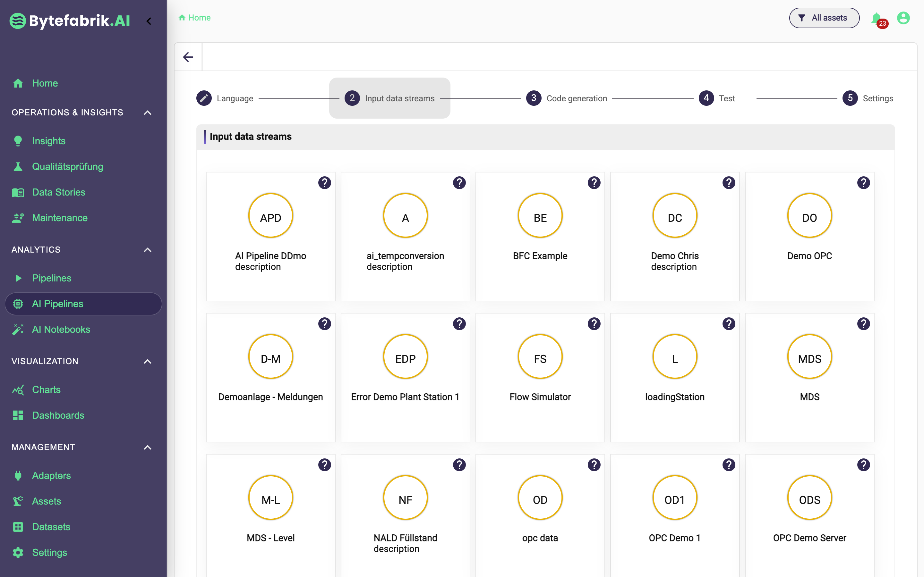Viewport: 924px width, 577px height.
Task: Open help icon for Flow Simulator card
Action: tap(594, 324)
